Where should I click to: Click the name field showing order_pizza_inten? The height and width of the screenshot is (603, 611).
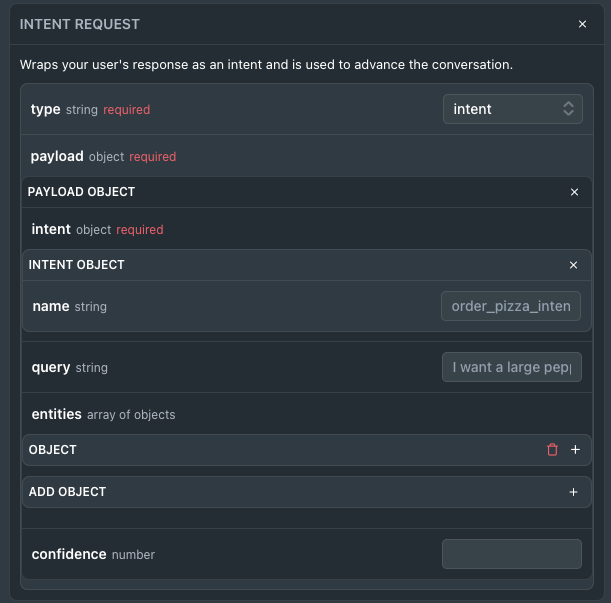[x=511, y=306]
